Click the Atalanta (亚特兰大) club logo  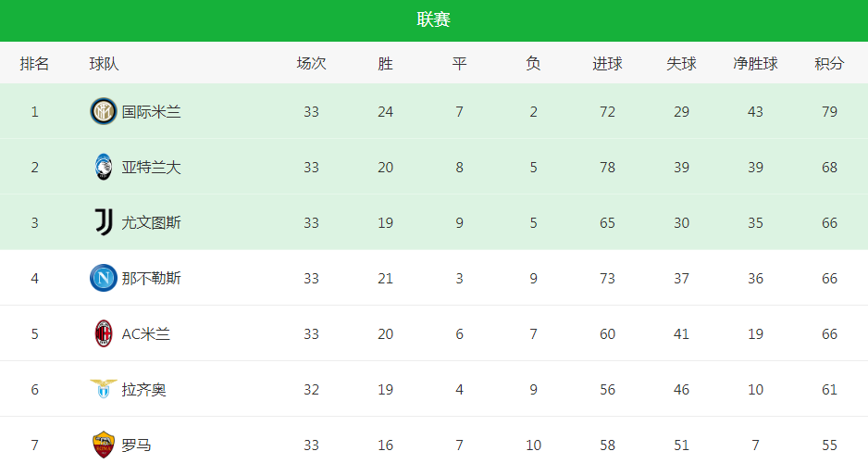[104, 167]
